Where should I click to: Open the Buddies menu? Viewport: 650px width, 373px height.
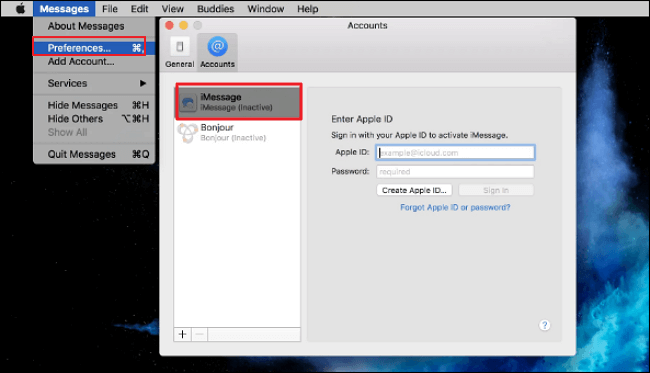215,9
